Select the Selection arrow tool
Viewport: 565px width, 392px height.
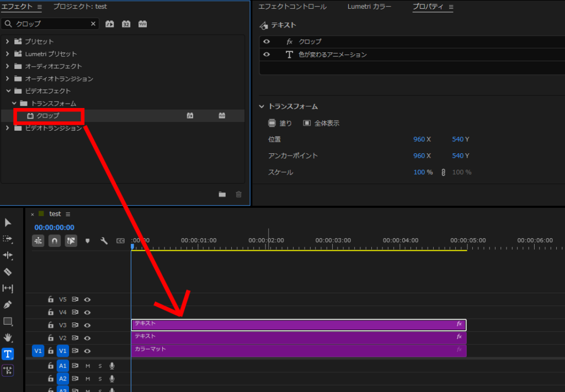8,223
